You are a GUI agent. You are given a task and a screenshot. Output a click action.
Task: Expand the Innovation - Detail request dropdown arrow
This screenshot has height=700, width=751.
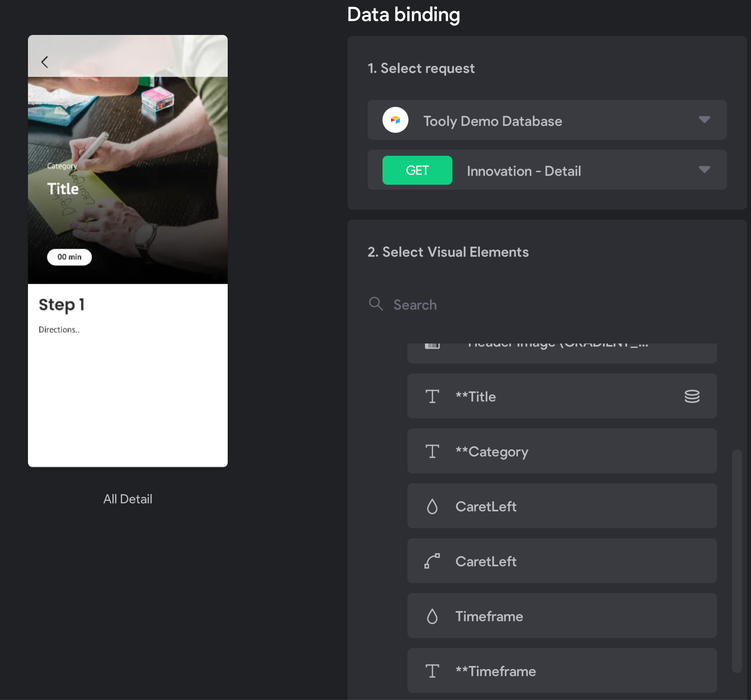(705, 170)
